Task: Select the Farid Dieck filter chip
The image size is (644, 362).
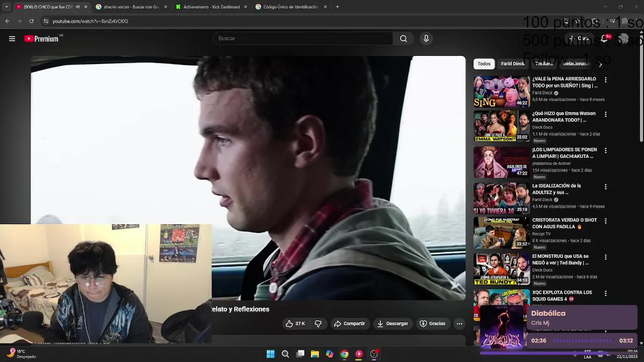Action: (513, 64)
